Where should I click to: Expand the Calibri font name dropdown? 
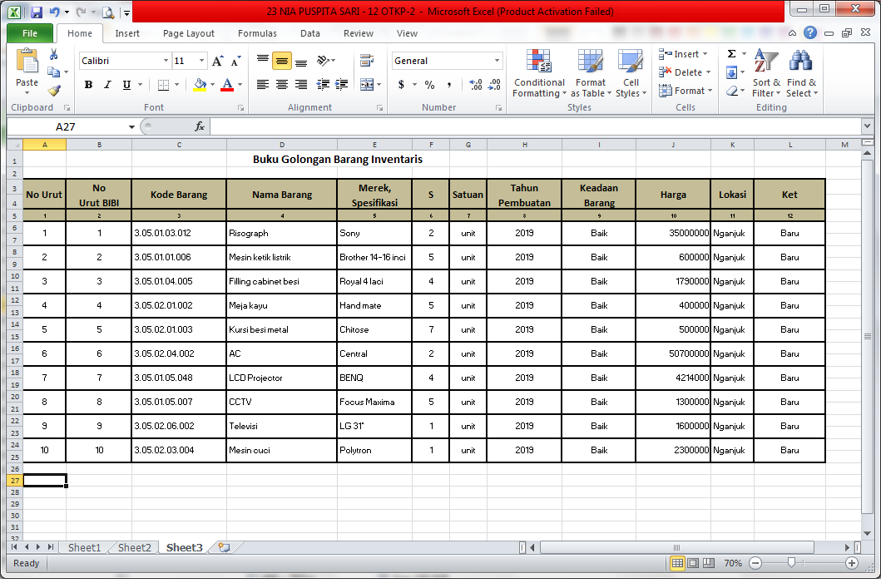coord(166,61)
